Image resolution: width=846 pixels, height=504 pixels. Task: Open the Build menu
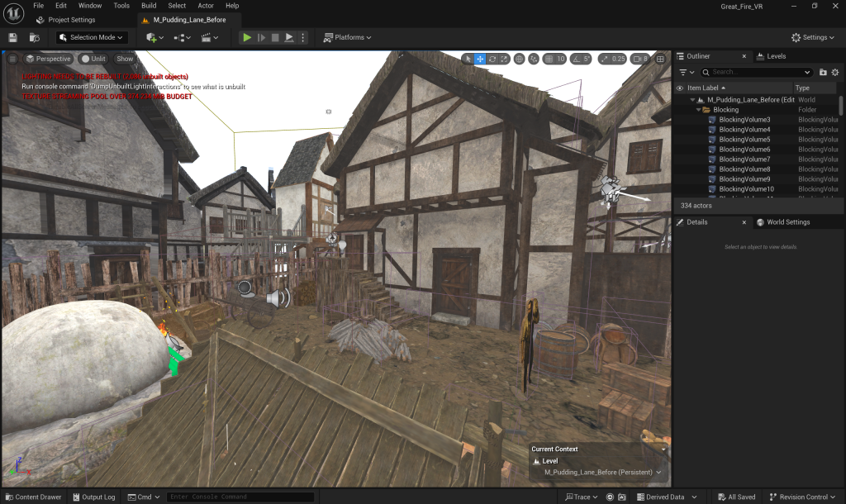149,6
